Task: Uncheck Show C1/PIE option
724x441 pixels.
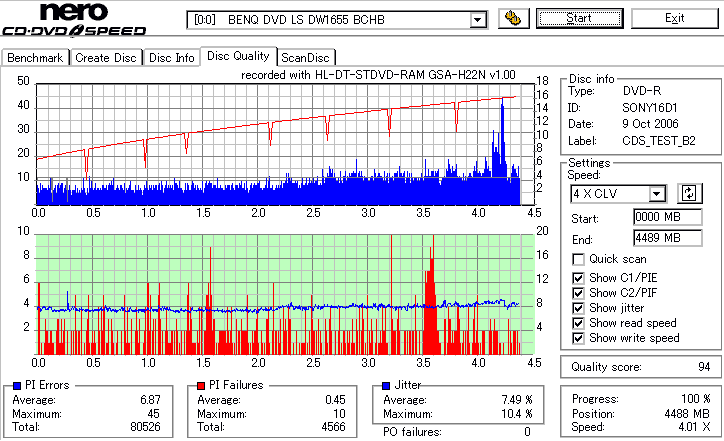Action: click(x=578, y=278)
